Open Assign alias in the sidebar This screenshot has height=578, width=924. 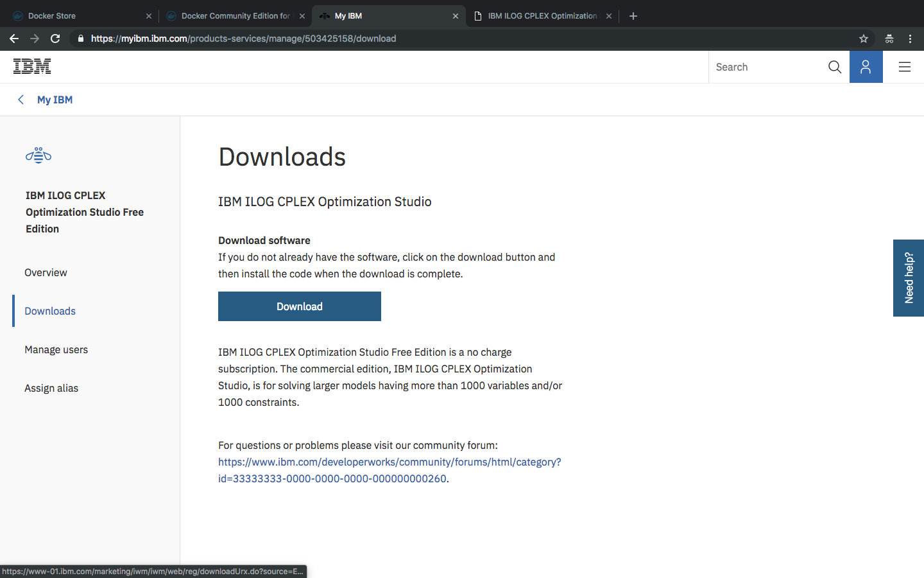click(x=51, y=388)
